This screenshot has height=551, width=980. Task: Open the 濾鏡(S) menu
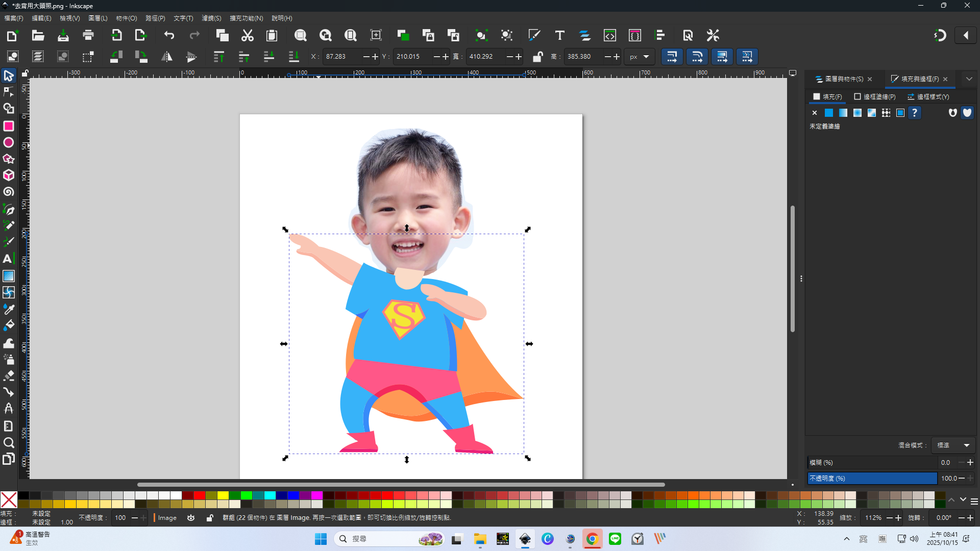click(x=211, y=18)
